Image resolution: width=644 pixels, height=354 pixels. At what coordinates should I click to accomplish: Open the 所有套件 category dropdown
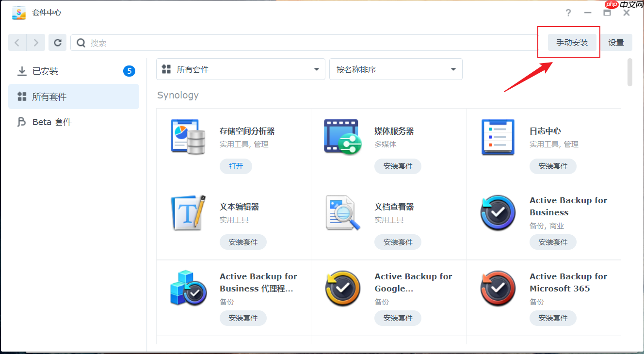coord(241,69)
